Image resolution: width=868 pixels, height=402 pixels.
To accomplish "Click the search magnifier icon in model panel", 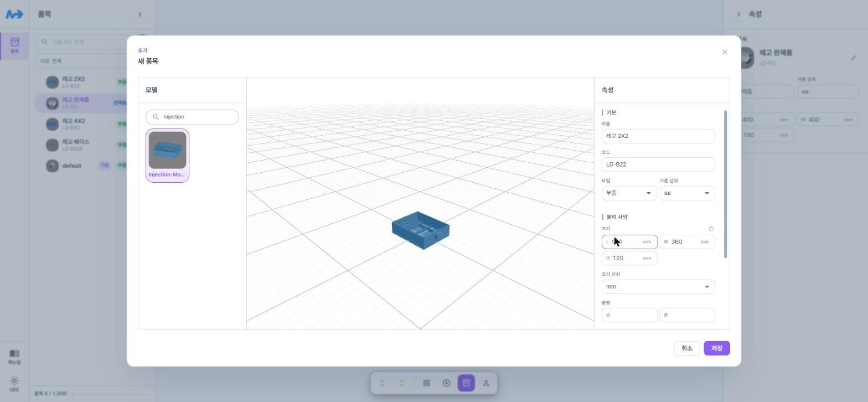I will 156,117.
